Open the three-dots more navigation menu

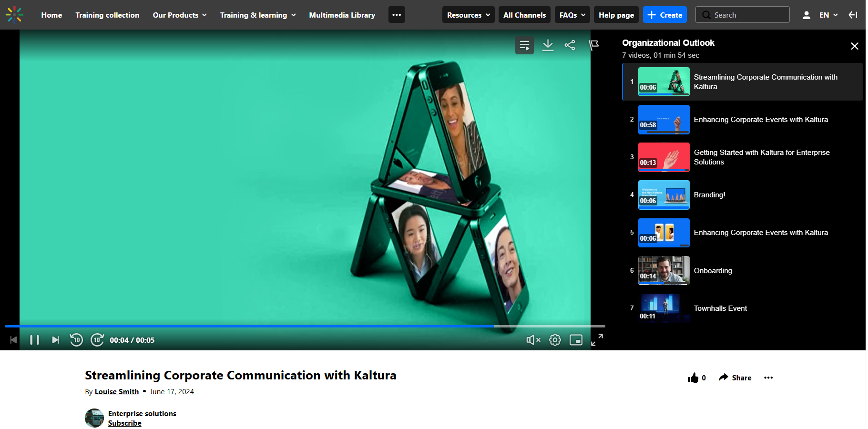click(397, 15)
